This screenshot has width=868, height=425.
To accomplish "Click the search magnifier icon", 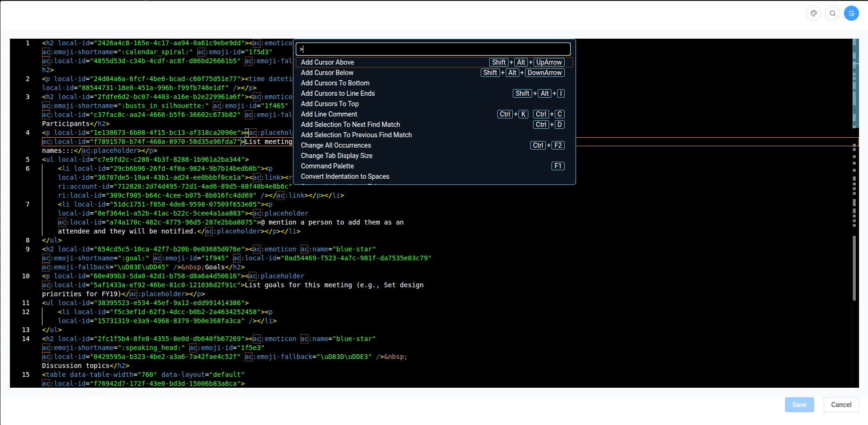I will click(x=833, y=13).
